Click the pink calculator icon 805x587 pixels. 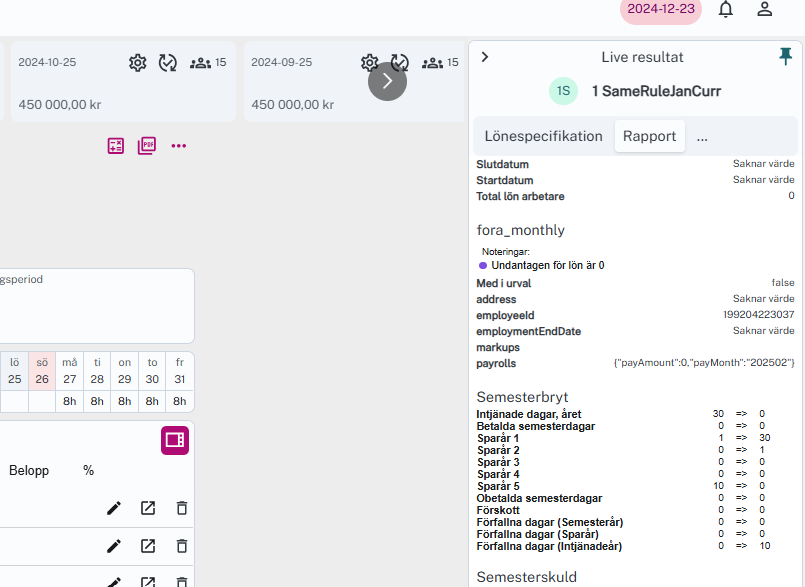click(x=116, y=146)
